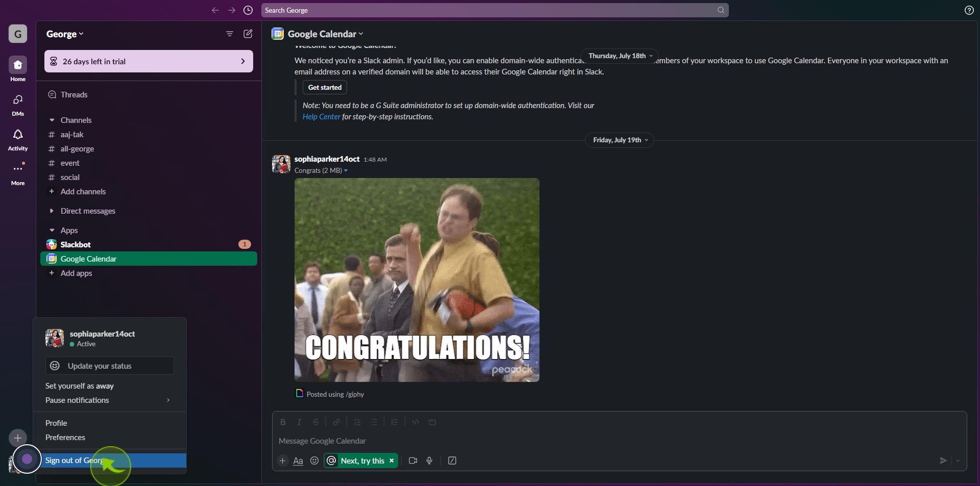
Task: Go forward in history with right arrow
Action: (x=232, y=10)
